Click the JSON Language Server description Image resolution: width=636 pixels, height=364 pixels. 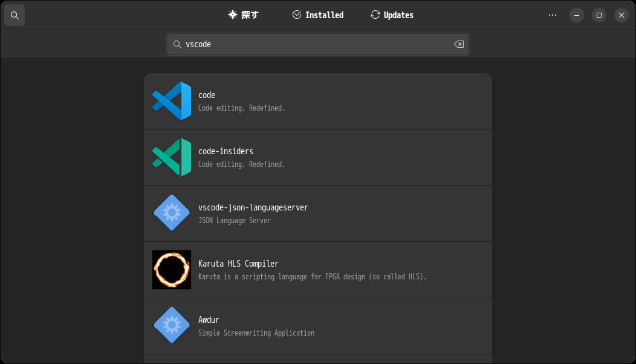[234, 220]
